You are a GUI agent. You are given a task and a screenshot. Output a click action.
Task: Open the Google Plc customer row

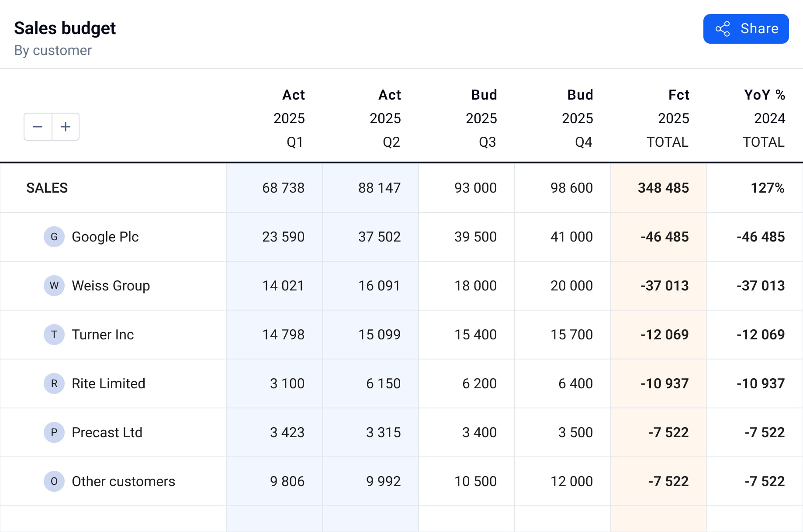click(105, 237)
